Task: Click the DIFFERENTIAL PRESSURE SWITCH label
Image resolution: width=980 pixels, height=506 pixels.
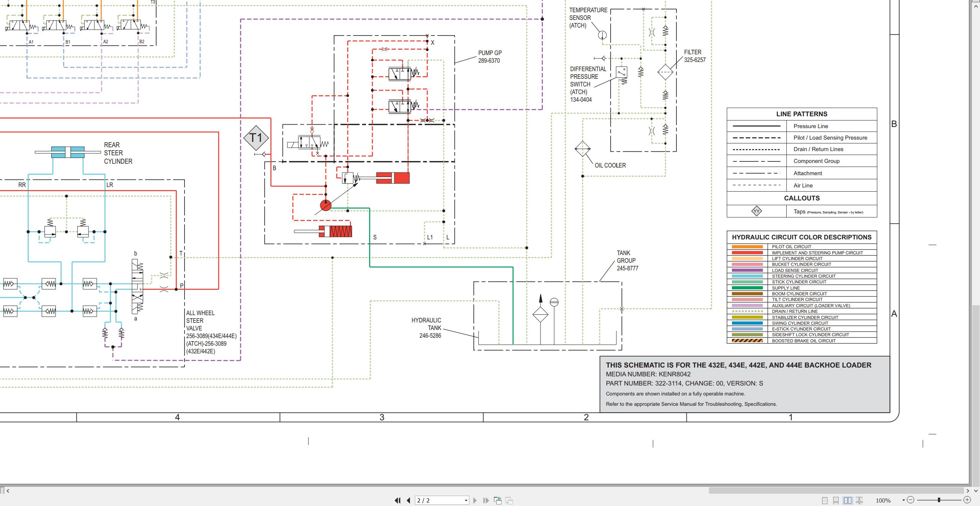Action: point(588,84)
